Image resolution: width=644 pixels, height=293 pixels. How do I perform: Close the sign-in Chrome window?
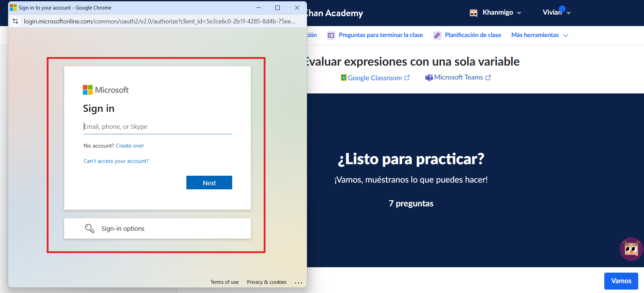(x=297, y=7)
